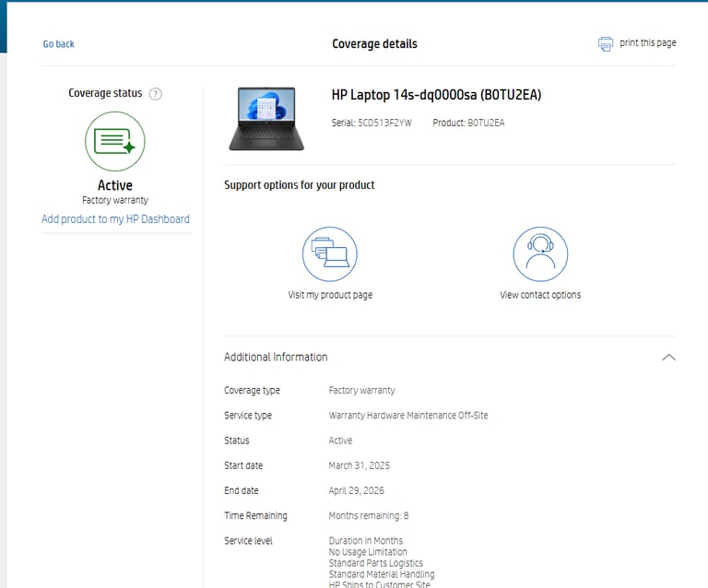This screenshot has height=588, width=708.
Task: Click the End date value April 29, 2026
Action: [x=356, y=490]
